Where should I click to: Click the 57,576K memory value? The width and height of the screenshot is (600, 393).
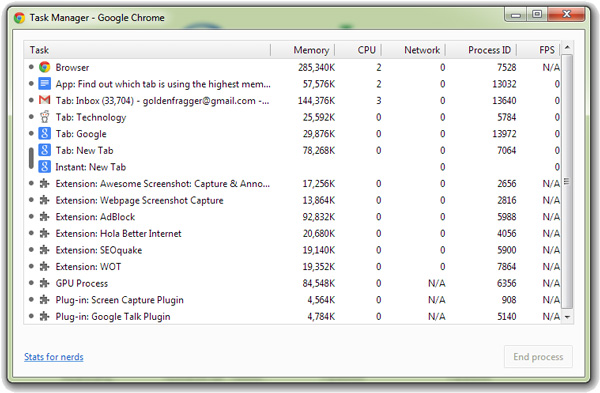318,84
